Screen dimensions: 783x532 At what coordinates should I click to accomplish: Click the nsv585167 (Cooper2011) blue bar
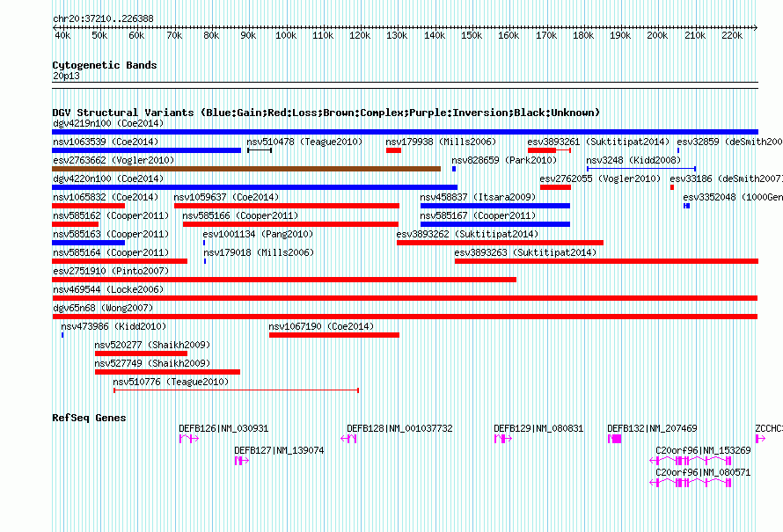coord(494,224)
